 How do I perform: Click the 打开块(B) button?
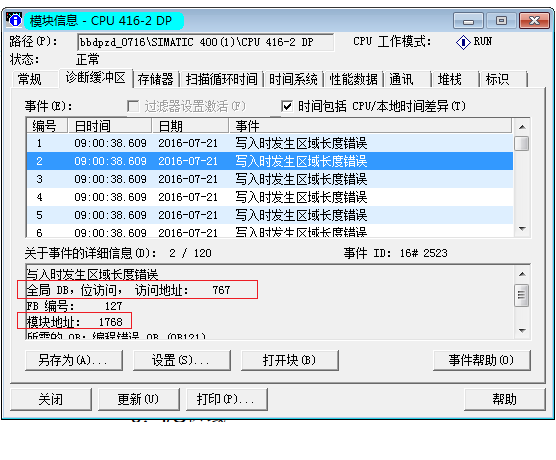coord(290,360)
